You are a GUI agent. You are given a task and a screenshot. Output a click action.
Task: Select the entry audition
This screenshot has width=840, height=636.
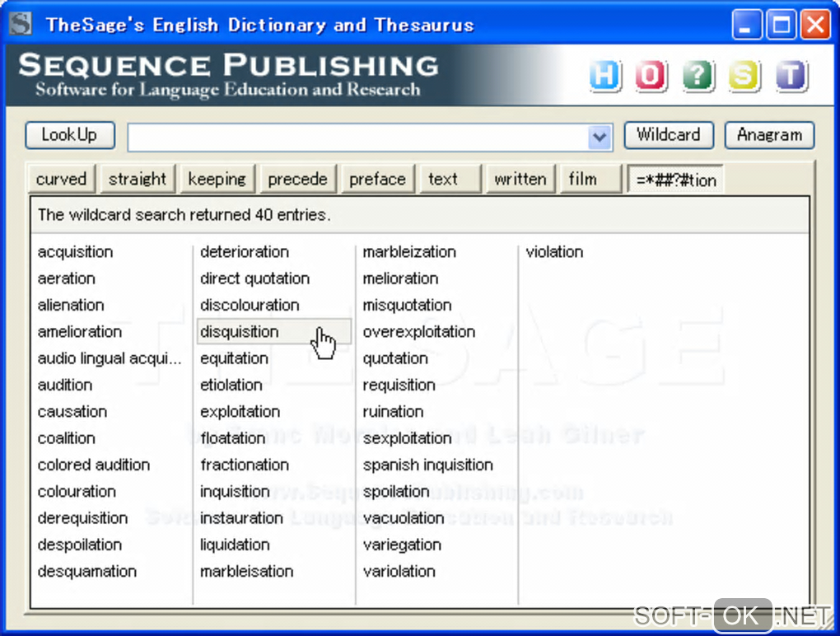pos(65,386)
